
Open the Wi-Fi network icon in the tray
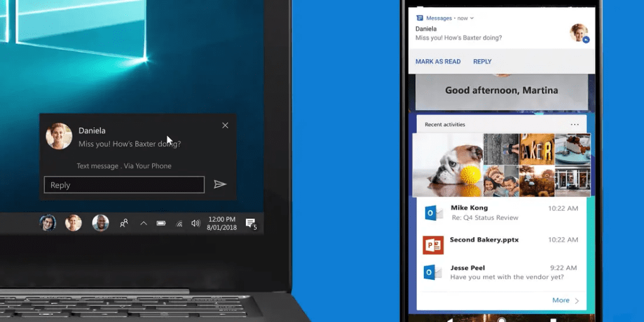(179, 223)
